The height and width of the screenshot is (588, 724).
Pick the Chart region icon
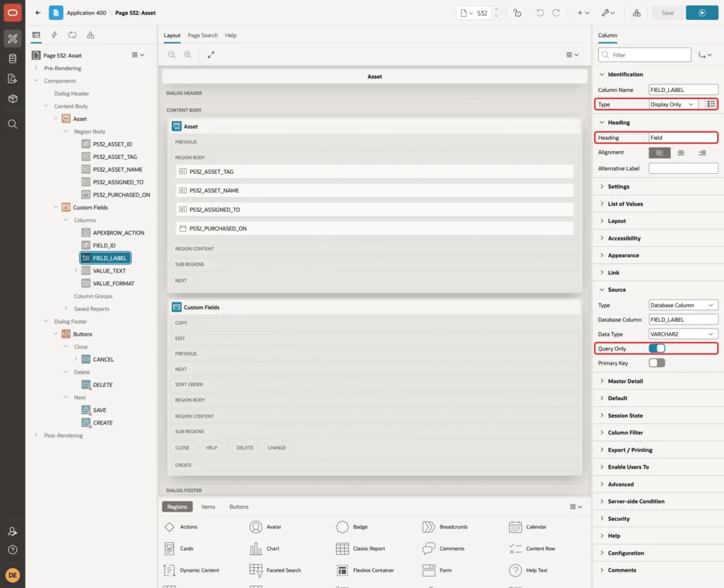click(x=256, y=548)
